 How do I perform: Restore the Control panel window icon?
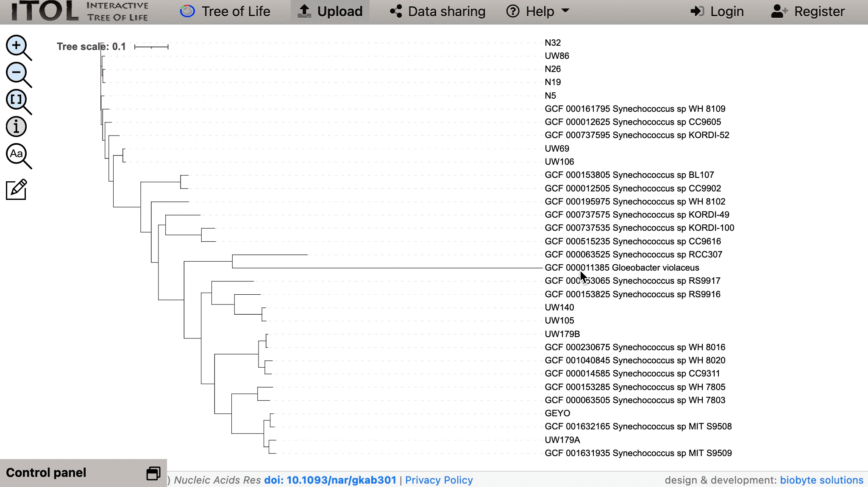pyautogui.click(x=153, y=473)
